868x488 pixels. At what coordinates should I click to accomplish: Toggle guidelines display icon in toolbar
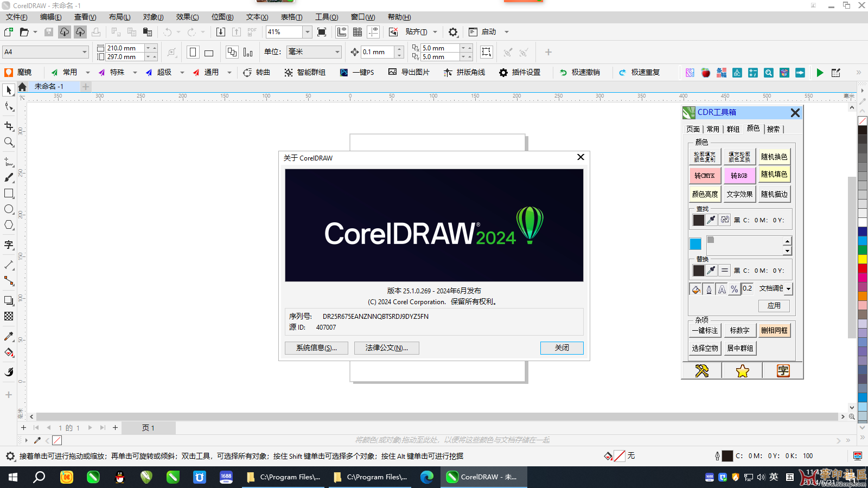click(x=373, y=32)
